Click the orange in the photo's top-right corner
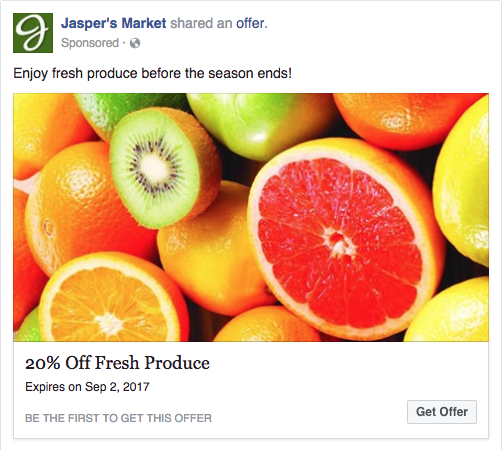Image resolution: width=503 pixels, height=450 pixels. pos(407,120)
